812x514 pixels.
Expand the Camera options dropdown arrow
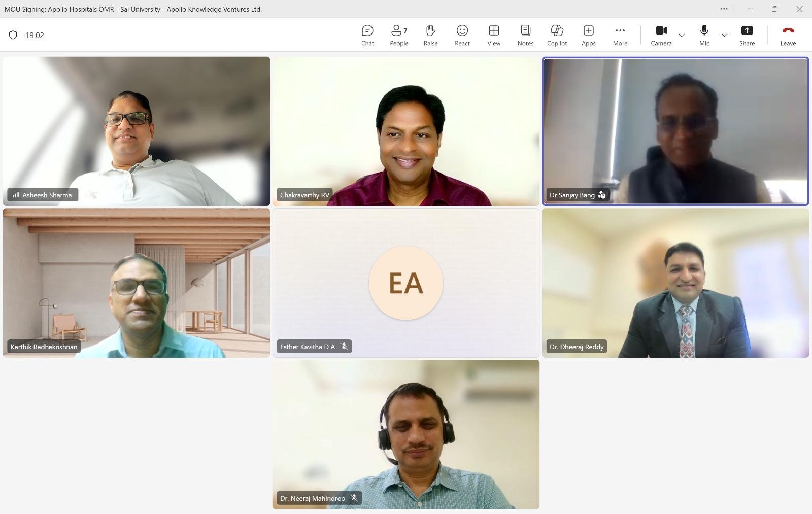click(x=682, y=35)
